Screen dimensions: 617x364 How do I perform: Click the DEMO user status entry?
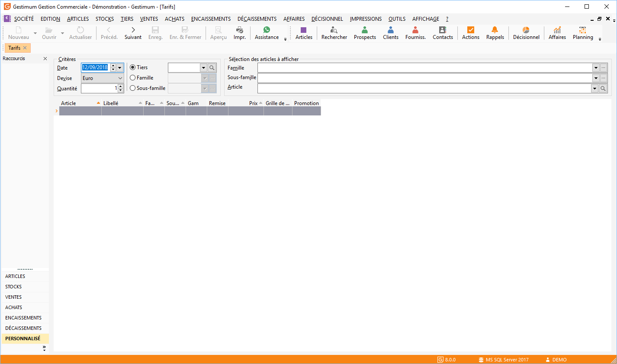[x=556, y=360]
